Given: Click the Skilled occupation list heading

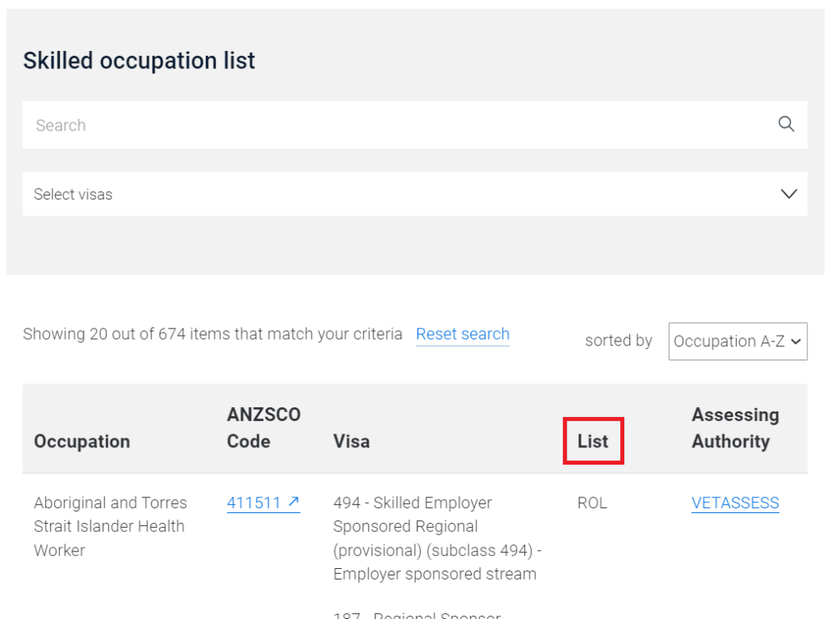Looking at the screenshot, I should point(139,61).
